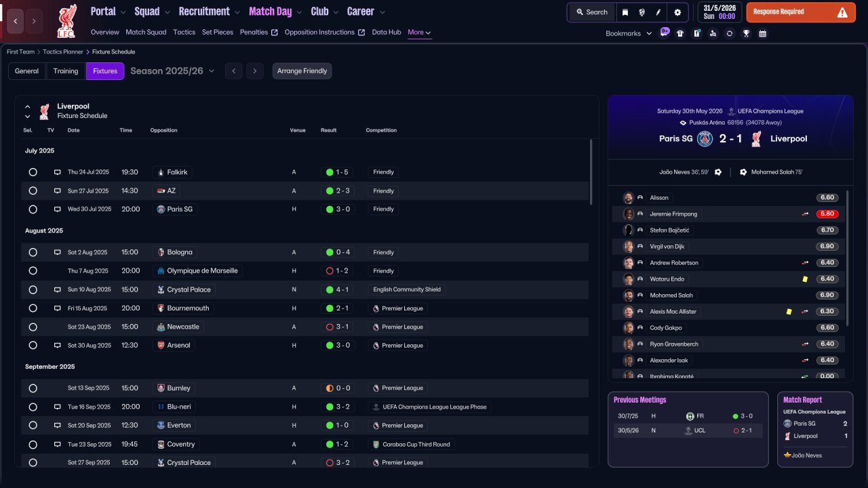Click the Paris SG crest in match header
Viewport: 868px width, 488px height.
(705, 139)
